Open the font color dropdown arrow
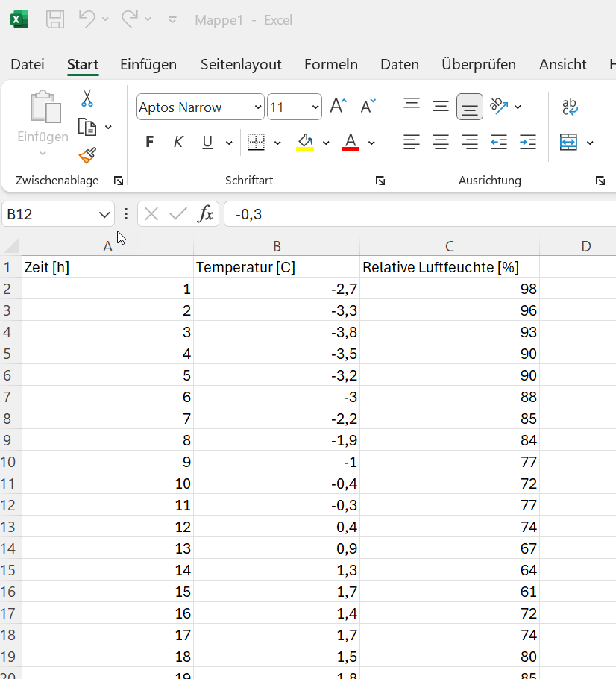 click(x=371, y=143)
